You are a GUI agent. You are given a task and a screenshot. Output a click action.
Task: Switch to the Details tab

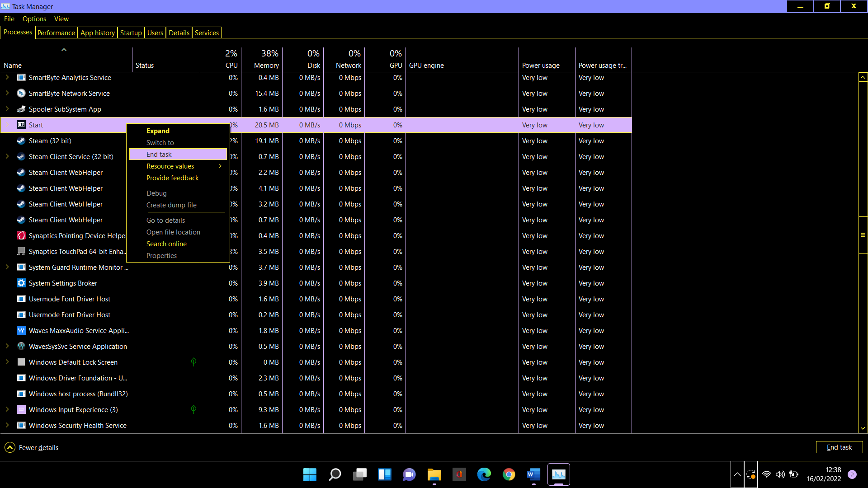click(179, 33)
